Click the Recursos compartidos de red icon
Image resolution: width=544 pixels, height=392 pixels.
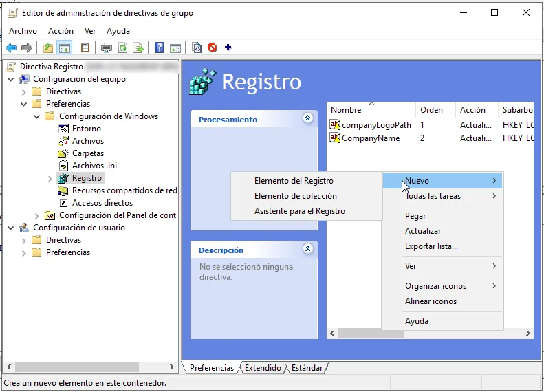[x=63, y=190]
